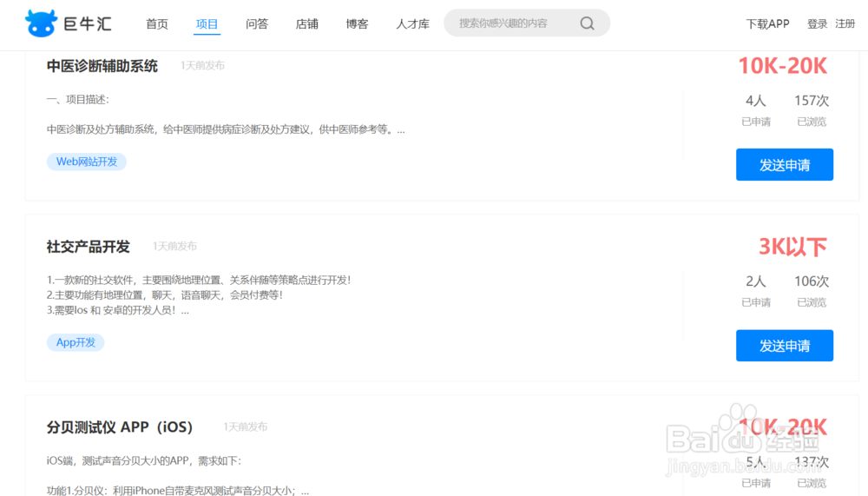Open the 分贝测试仪 APP（iOS） project title
This screenshot has height=496, width=868.
pos(120,427)
